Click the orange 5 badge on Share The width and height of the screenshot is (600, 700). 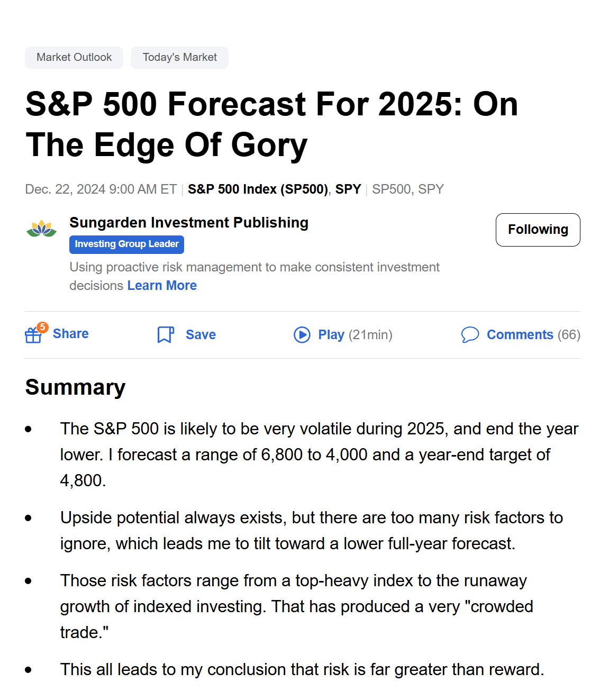pyautogui.click(x=43, y=326)
